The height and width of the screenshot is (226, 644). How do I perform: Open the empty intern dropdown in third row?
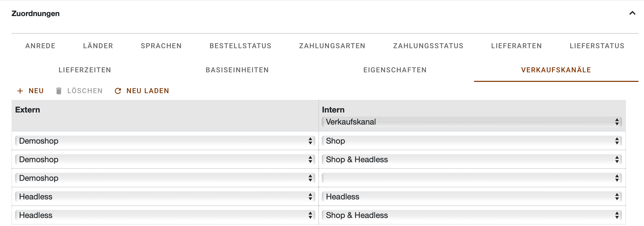[x=472, y=178]
